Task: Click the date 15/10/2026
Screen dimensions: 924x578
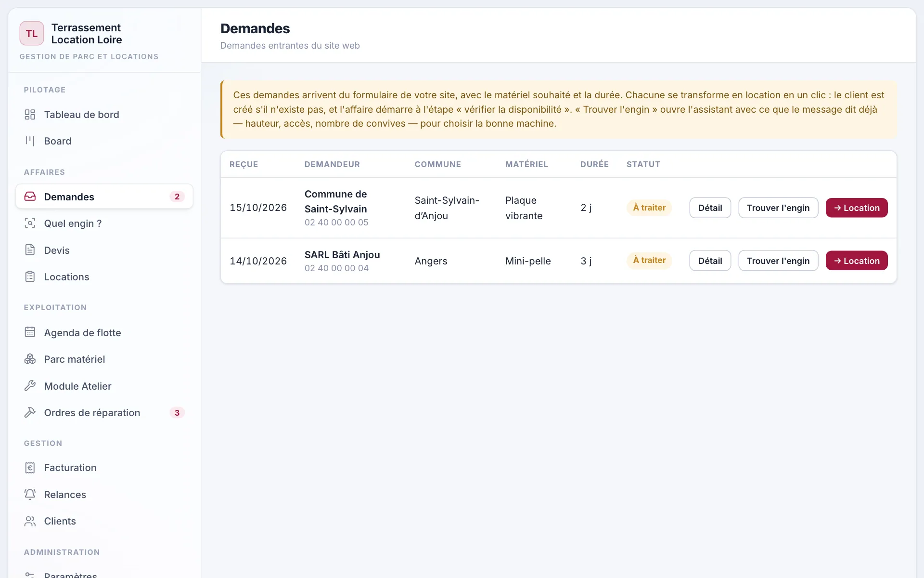Action: 258,208
